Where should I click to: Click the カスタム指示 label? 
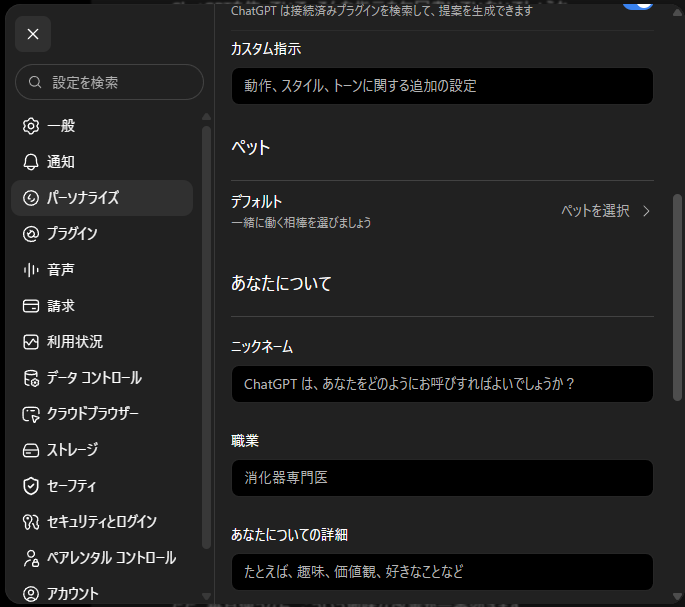click(266, 49)
